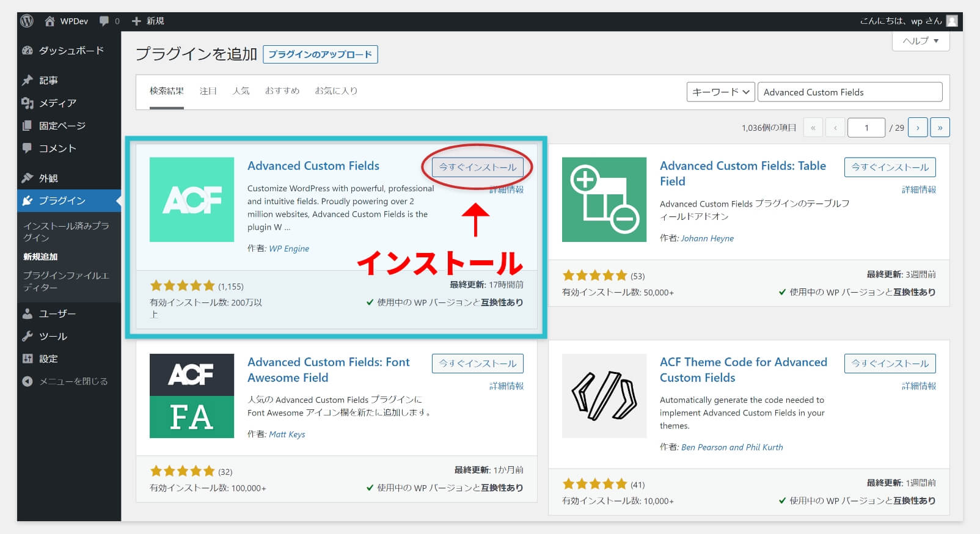Open 詳細情報 for Table Field plugin

(x=919, y=189)
